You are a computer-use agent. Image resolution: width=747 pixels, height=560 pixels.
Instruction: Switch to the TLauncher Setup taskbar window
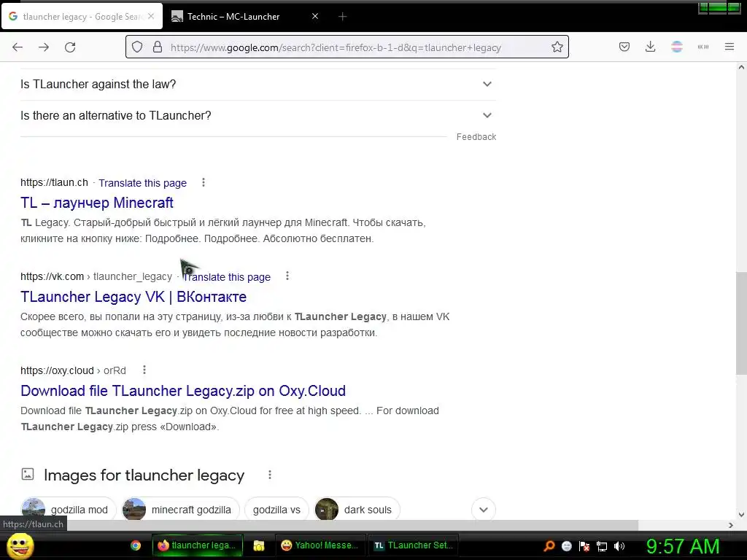(414, 545)
